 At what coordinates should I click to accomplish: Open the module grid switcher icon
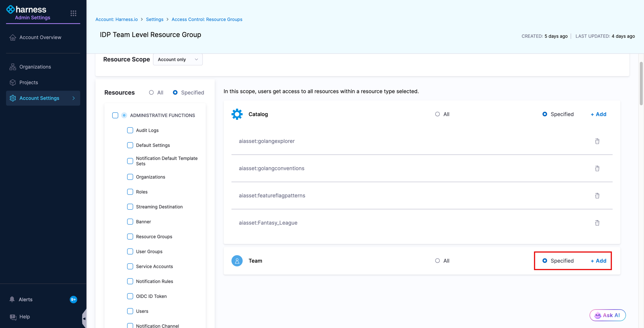[x=73, y=13]
